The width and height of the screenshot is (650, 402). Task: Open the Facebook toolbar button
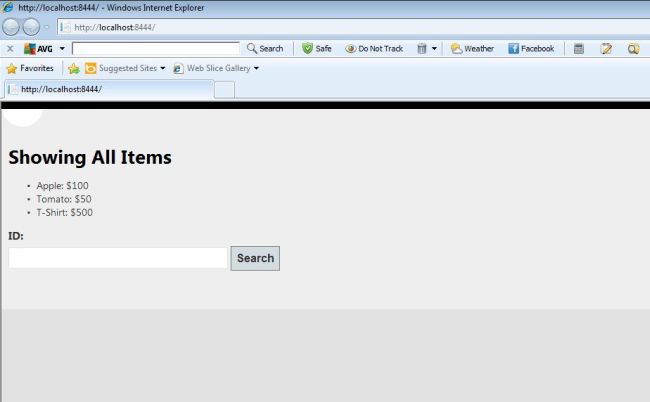[531, 48]
